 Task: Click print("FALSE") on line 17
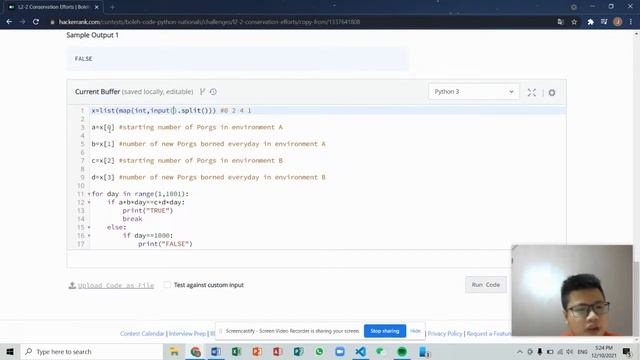(x=165, y=244)
